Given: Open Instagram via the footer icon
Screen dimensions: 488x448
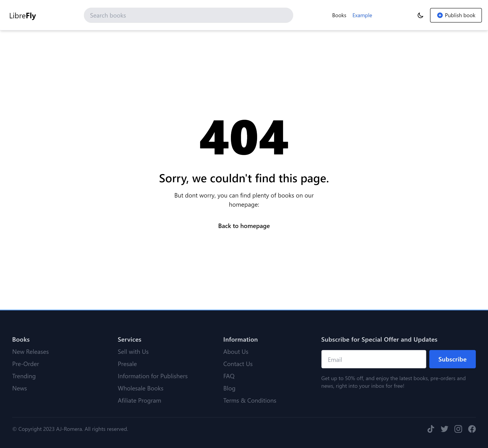Looking at the screenshot, I should [x=458, y=429].
